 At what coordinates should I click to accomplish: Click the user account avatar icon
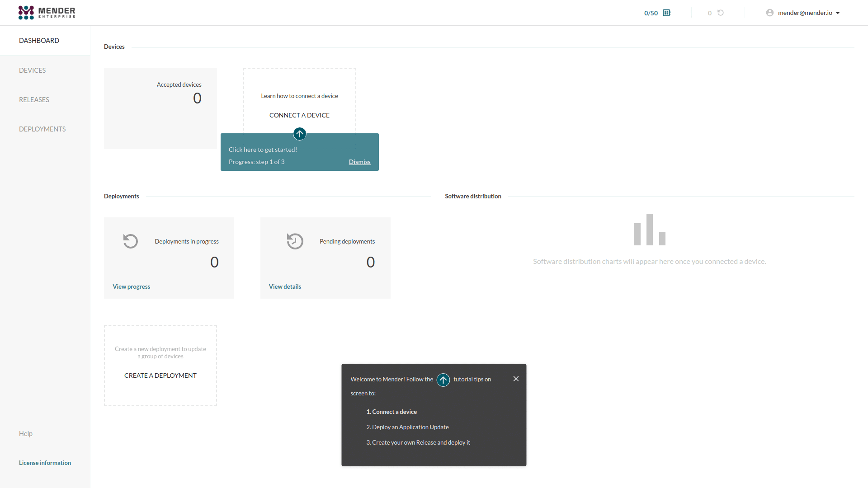click(x=770, y=13)
